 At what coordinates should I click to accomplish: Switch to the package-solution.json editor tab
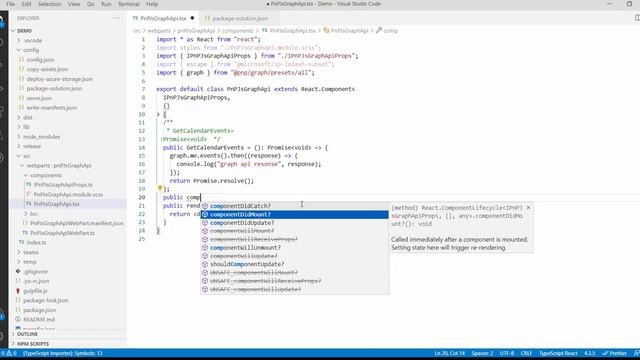click(240, 18)
